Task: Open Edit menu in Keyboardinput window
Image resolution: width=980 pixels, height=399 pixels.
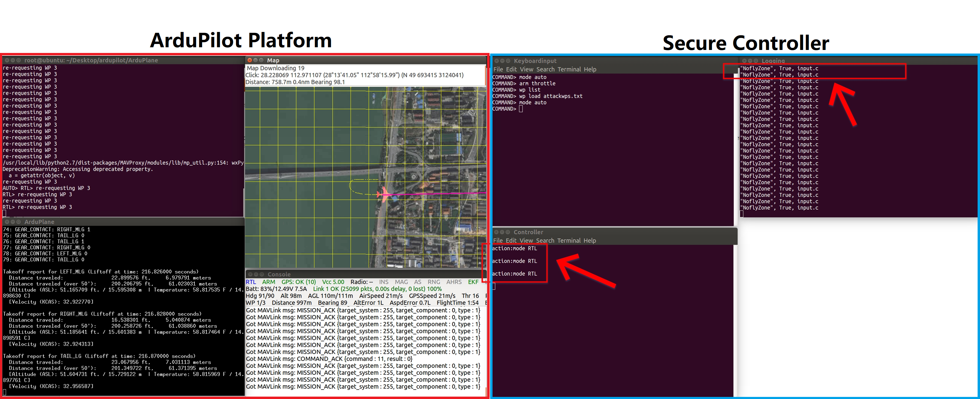Action: (511, 69)
